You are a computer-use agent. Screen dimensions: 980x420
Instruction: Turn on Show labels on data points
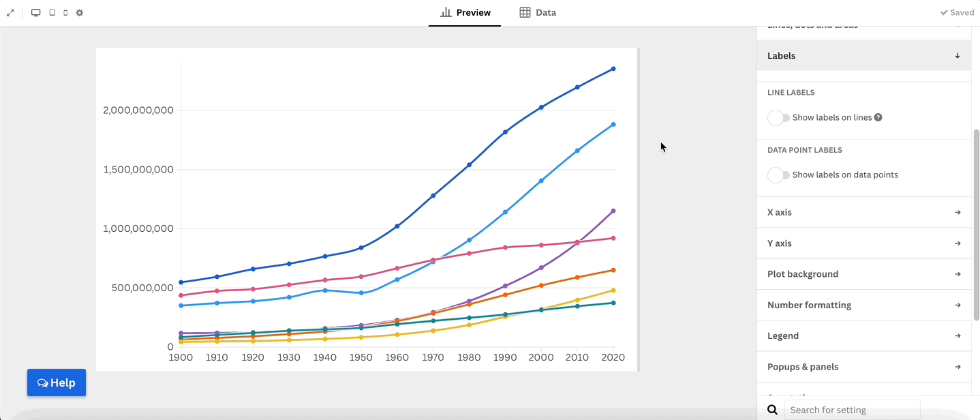coord(778,175)
